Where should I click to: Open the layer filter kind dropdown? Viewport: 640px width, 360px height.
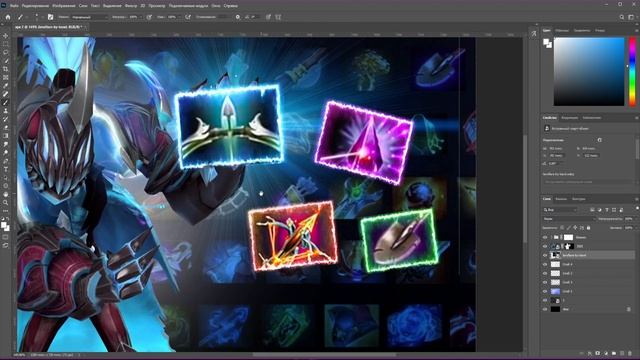click(x=560, y=210)
